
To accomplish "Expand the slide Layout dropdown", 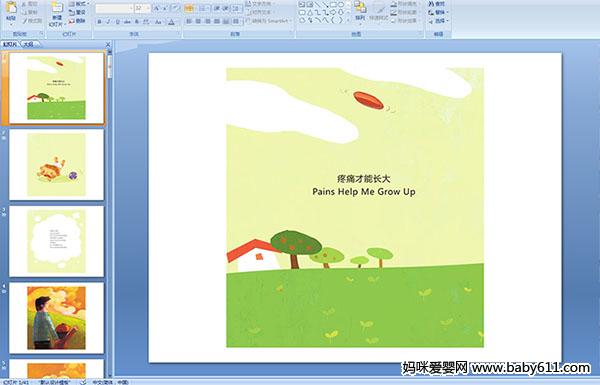I will (x=78, y=4).
